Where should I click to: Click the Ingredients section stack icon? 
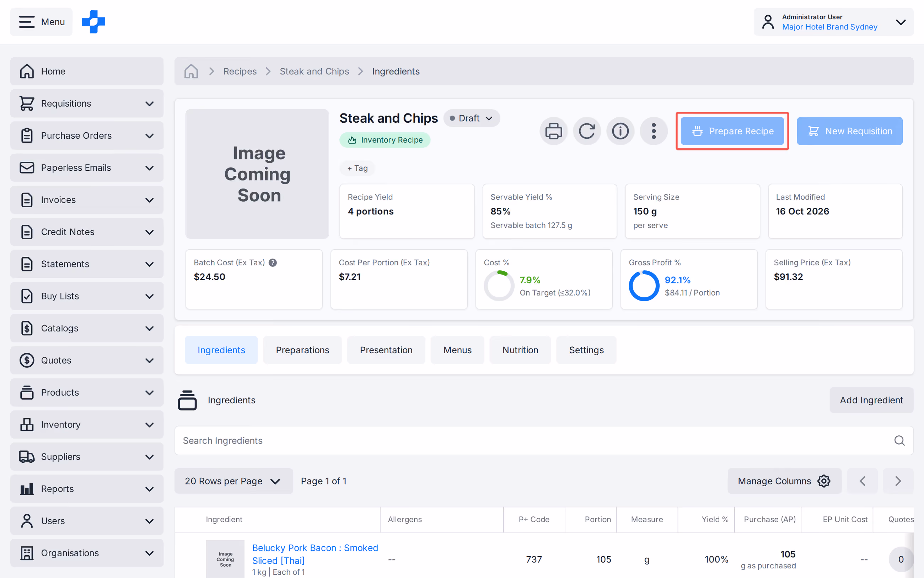[187, 400]
